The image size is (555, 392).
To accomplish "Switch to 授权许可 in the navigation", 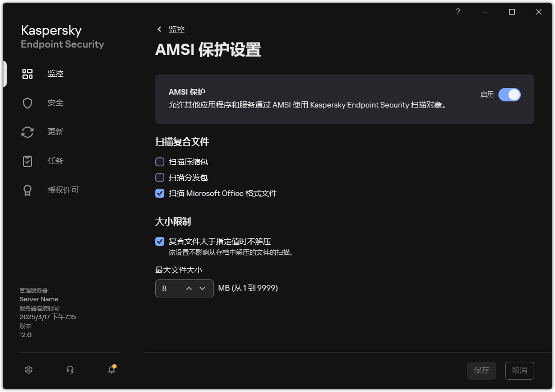I will click(x=63, y=190).
